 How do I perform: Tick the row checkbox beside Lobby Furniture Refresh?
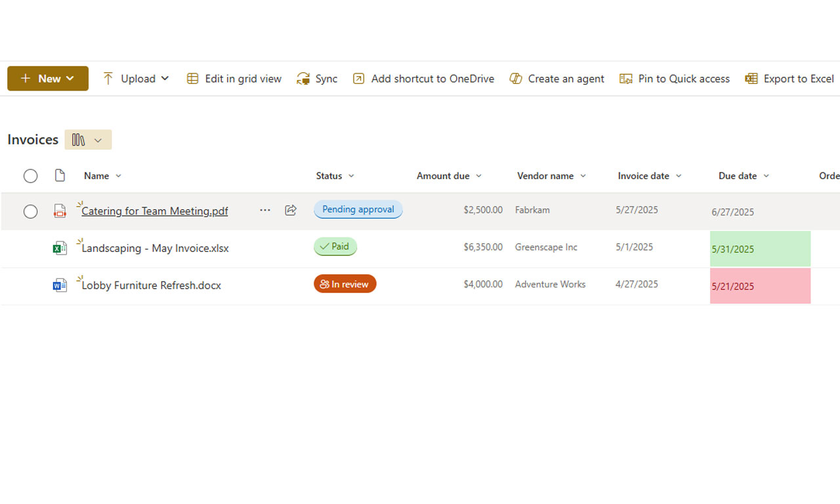coord(30,285)
